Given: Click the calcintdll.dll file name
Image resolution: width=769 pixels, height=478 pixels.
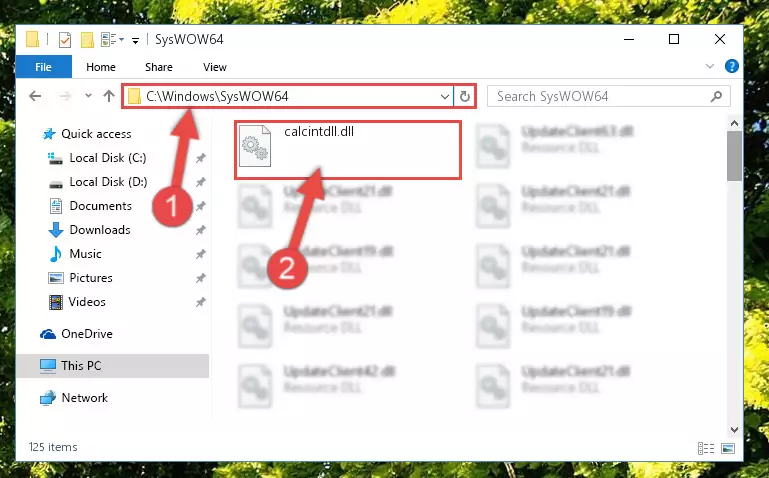Looking at the screenshot, I should pos(319,131).
